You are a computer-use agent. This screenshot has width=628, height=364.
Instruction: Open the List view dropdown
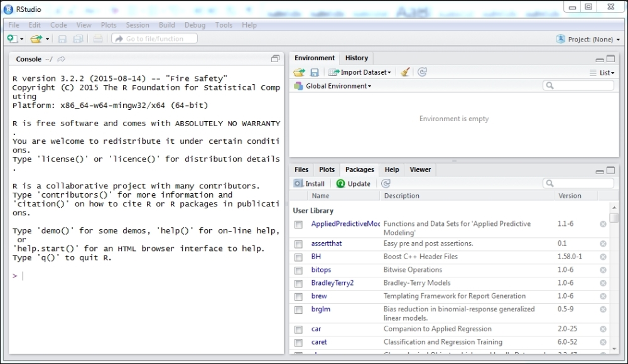click(x=602, y=73)
